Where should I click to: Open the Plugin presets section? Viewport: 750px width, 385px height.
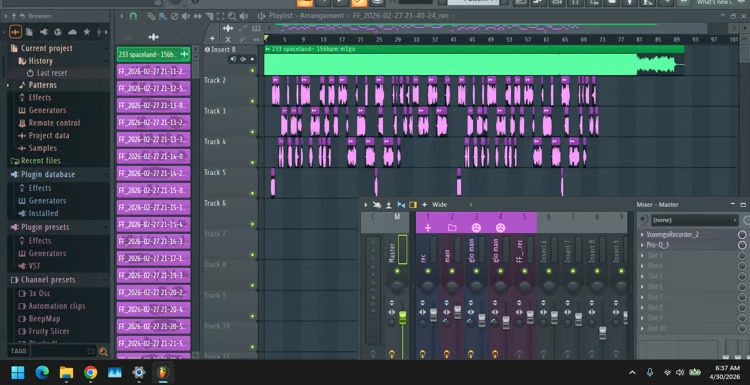(45, 227)
